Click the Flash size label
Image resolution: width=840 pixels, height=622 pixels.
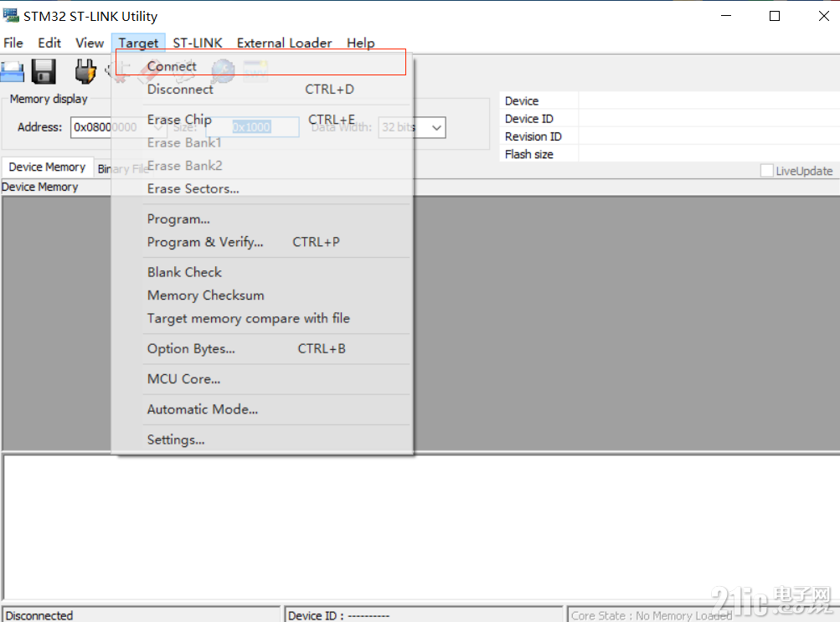coord(528,154)
